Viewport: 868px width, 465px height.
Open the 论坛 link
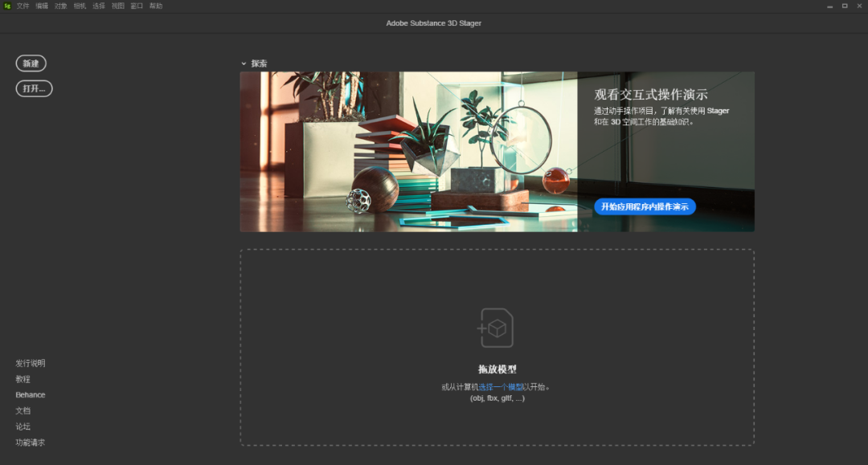coord(23,426)
